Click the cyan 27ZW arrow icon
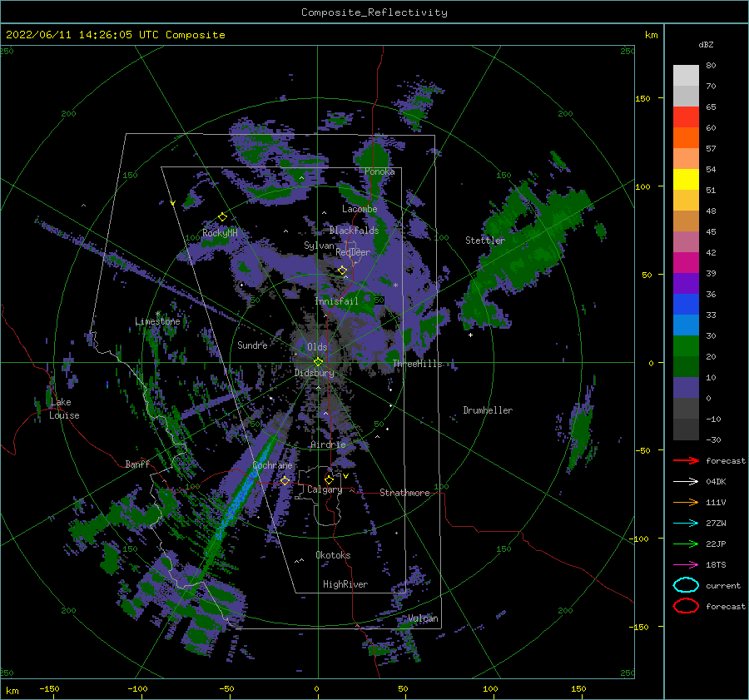 click(686, 524)
